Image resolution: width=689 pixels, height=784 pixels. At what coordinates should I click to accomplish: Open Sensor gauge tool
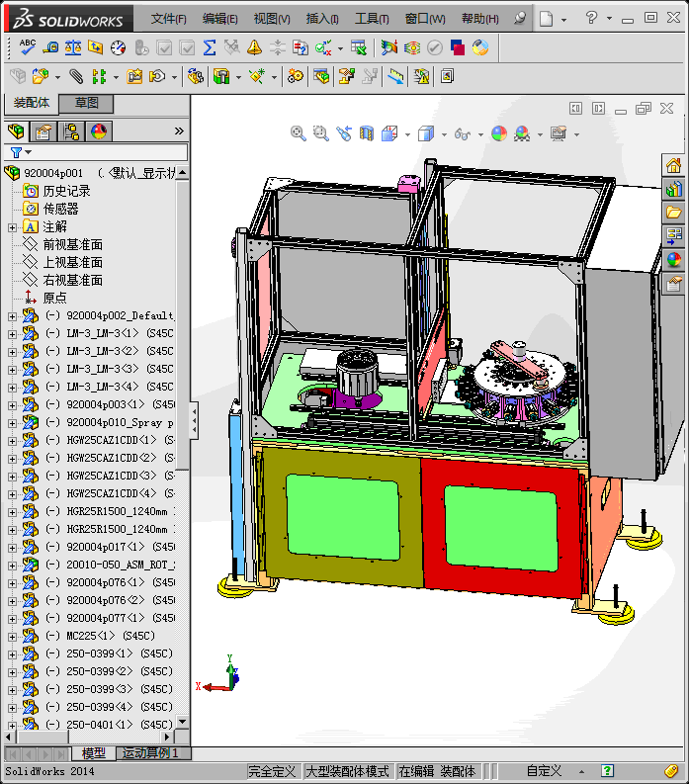[119, 47]
